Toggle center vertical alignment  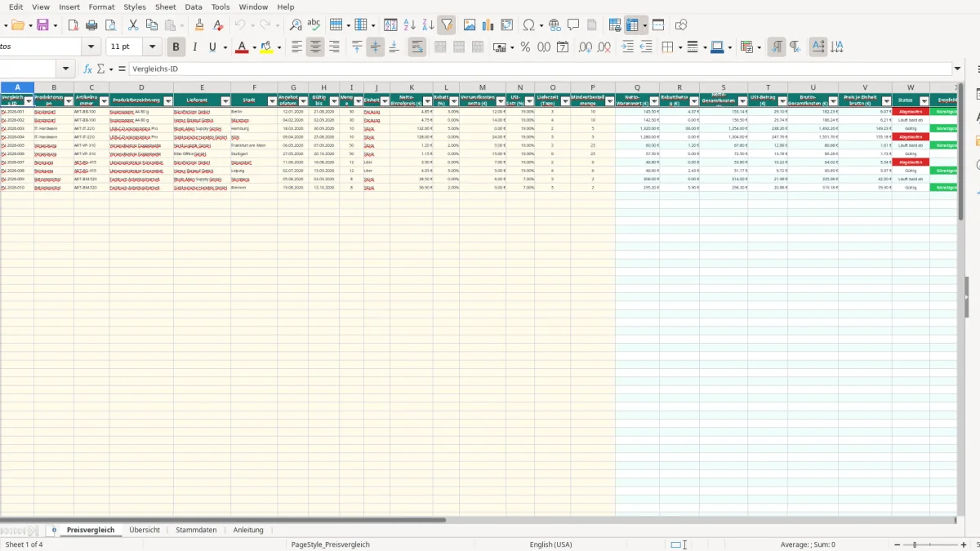[376, 47]
